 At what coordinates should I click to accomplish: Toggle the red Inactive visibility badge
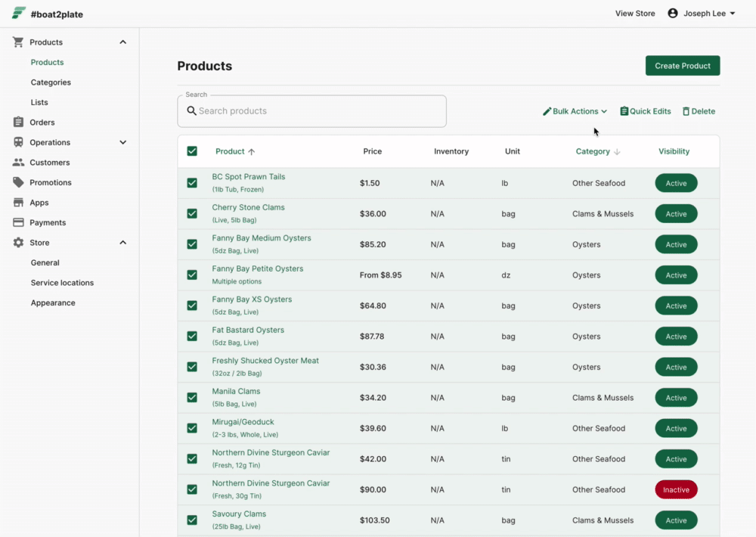tap(676, 489)
